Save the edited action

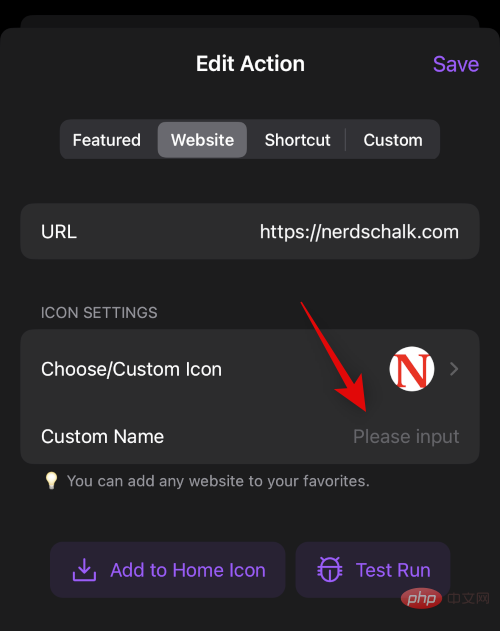(456, 64)
